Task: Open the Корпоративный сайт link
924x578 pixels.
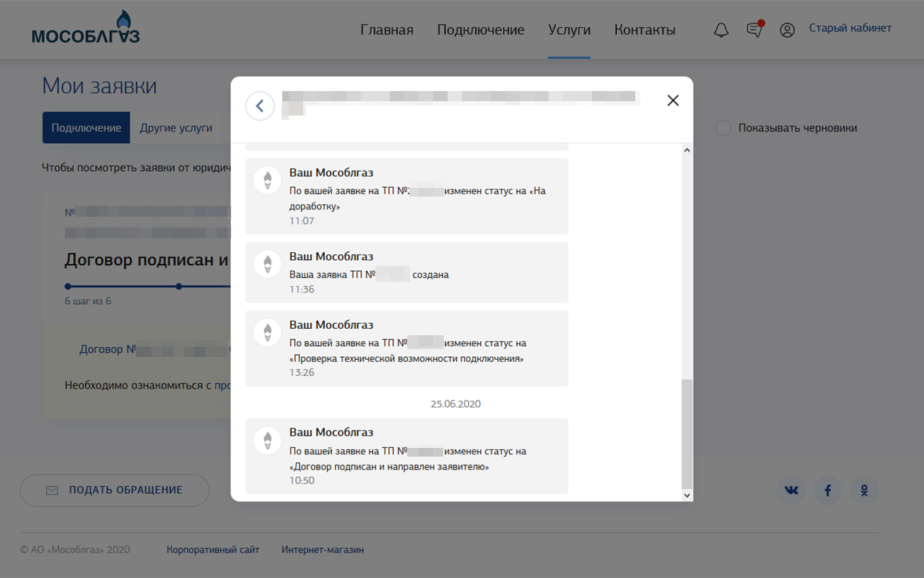Action: pos(213,550)
